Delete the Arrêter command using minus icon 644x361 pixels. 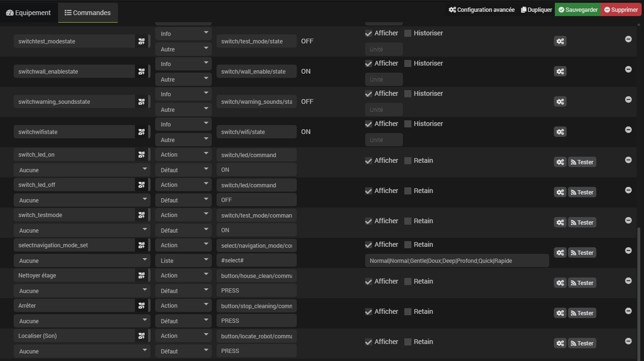[628, 311]
